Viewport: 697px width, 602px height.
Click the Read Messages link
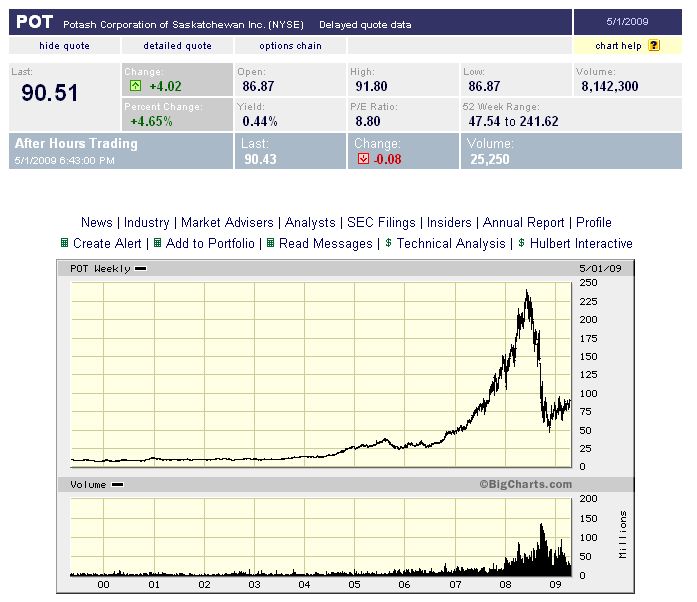tap(326, 243)
